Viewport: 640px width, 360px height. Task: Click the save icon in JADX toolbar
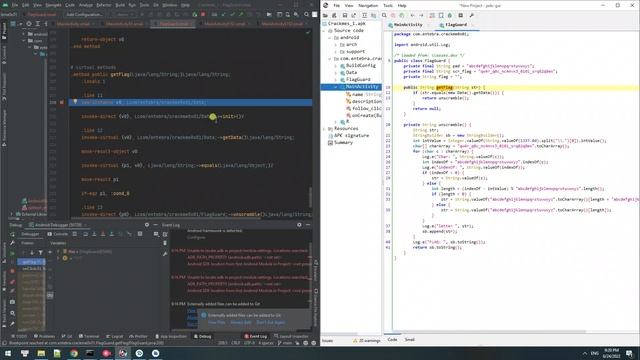345,16
